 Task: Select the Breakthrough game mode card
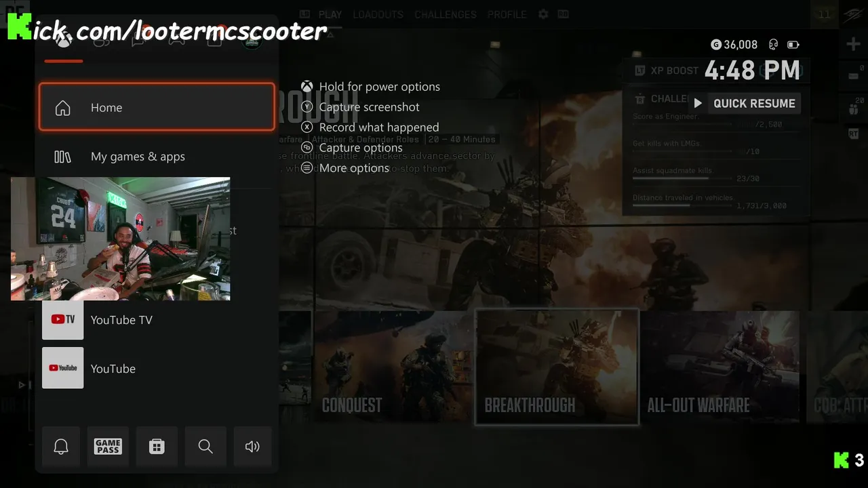pos(557,366)
